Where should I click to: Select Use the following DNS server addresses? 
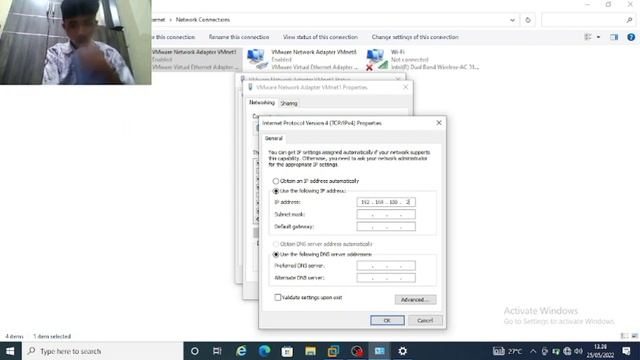(276, 255)
